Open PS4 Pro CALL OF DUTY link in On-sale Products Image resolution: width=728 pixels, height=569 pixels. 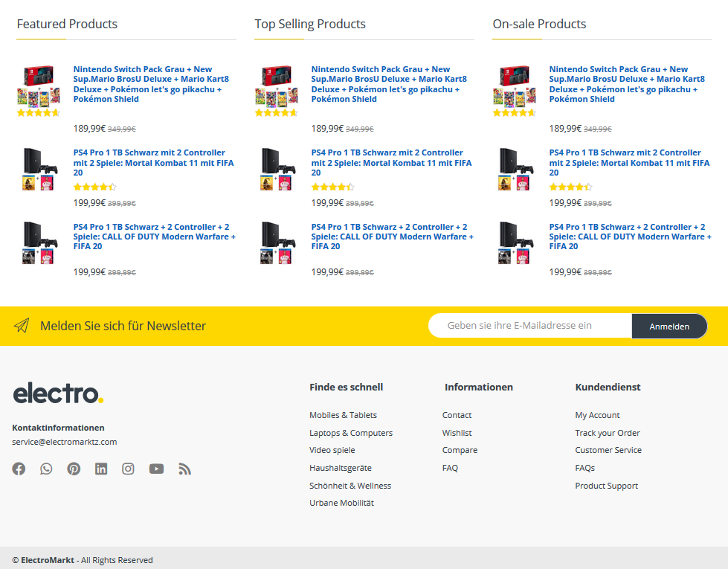(x=630, y=237)
